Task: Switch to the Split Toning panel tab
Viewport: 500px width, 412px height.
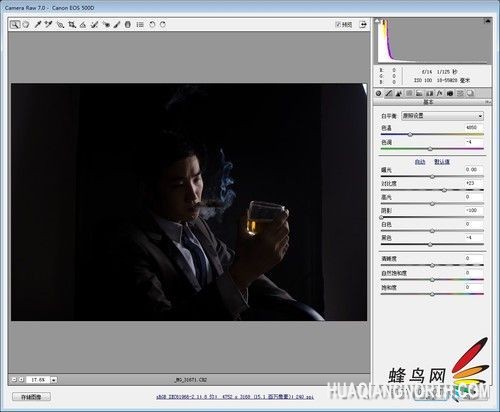Action: click(x=419, y=93)
